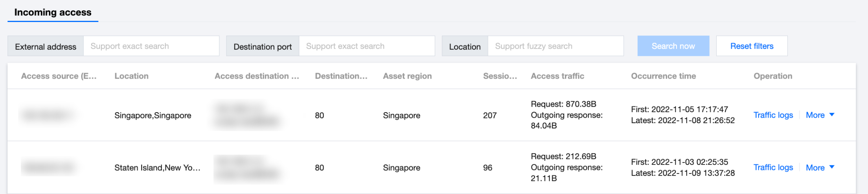This screenshot has height=194, width=868.
Task: Click the Access source column header
Action: click(59, 76)
